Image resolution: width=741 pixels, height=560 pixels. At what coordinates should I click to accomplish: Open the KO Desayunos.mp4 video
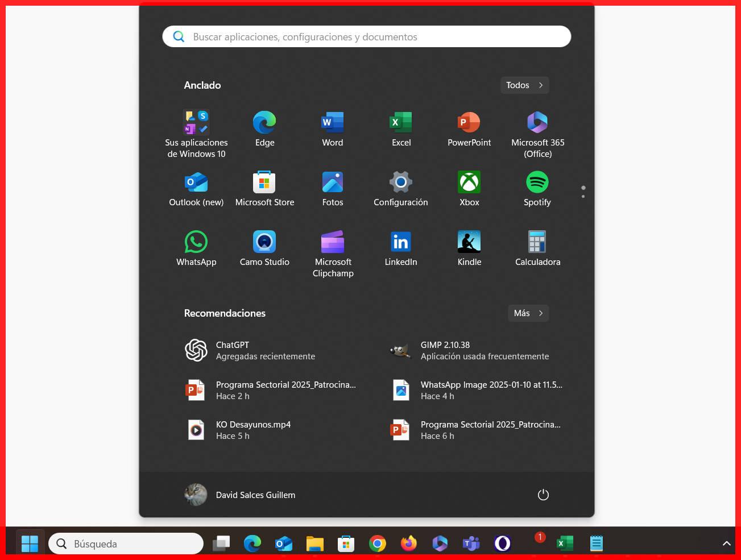coord(254,430)
